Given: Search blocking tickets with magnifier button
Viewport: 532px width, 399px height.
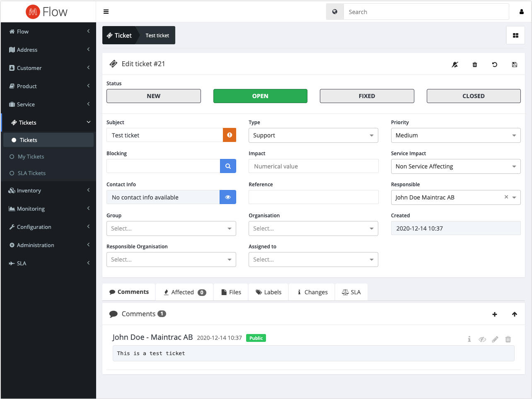Looking at the screenshot, I should tap(228, 166).
